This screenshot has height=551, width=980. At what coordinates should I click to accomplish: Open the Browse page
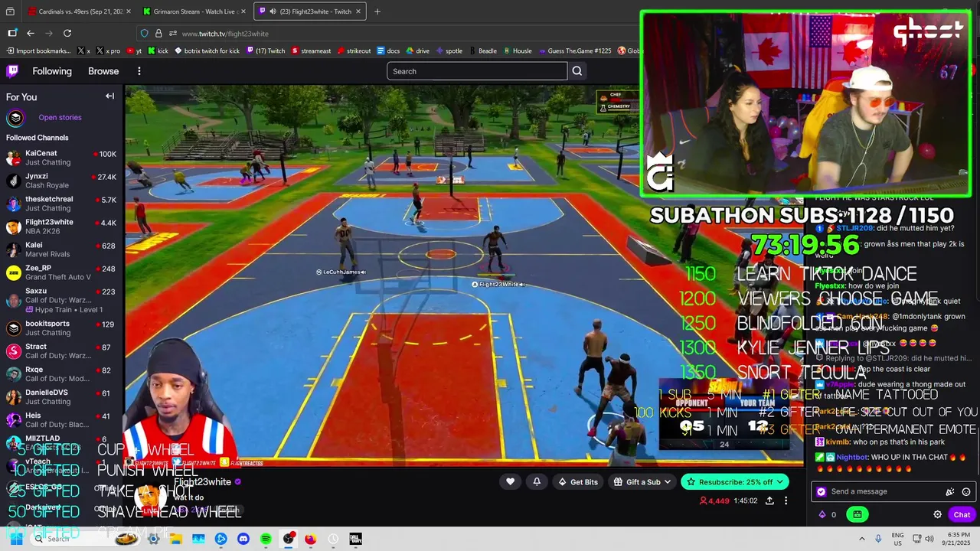click(103, 71)
